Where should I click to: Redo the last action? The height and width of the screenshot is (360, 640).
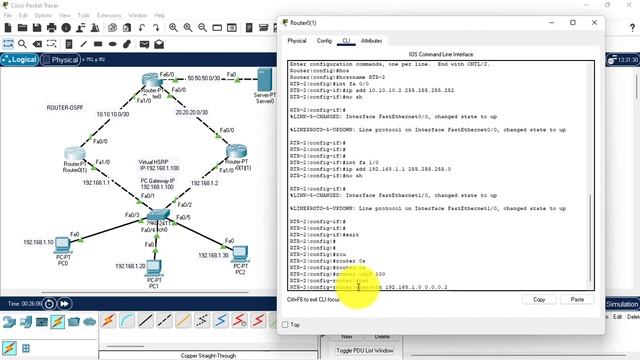click(x=156, y=28)
